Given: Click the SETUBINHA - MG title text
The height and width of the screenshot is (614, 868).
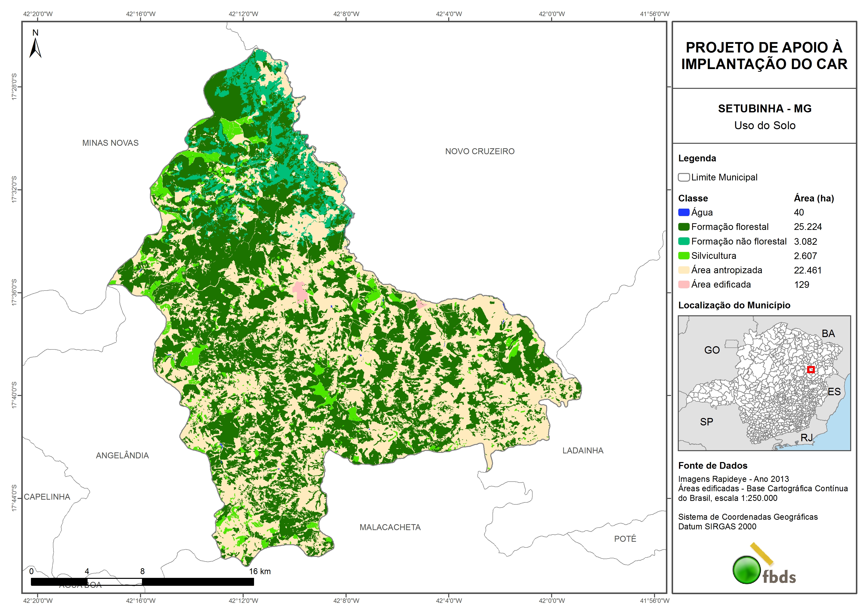Looking at the screenshot, I should tap(764, 109).
